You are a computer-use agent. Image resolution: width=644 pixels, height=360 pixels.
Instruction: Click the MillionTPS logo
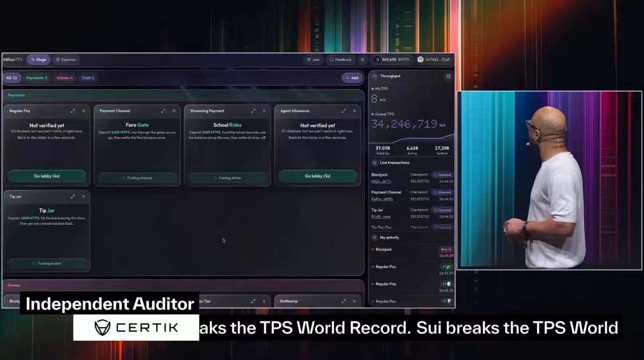click(13, 60)
